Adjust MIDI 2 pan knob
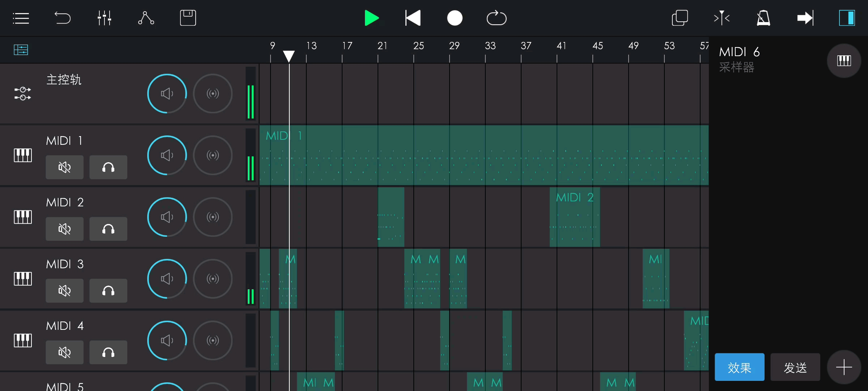 213,217
